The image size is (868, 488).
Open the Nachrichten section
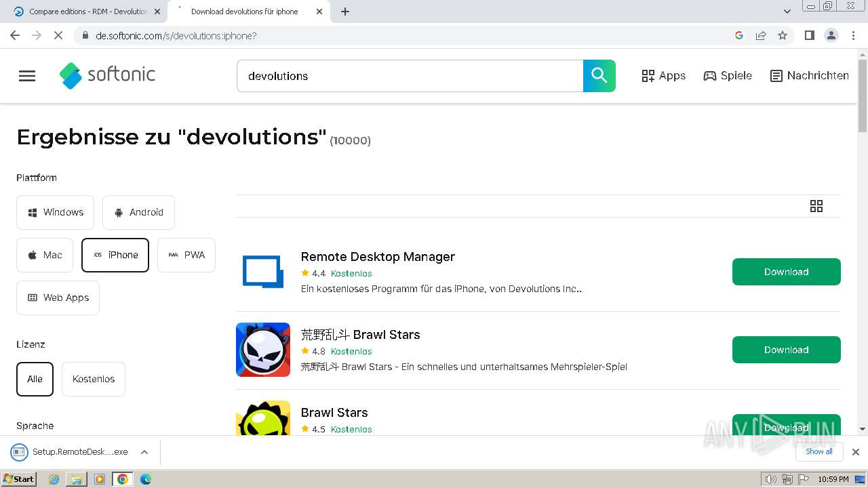coord(810,76)
